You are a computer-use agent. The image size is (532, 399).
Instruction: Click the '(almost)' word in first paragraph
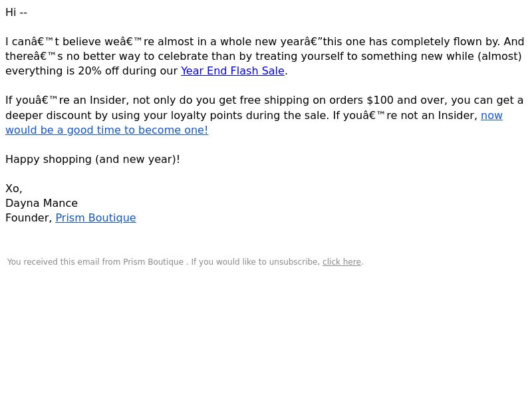[x=499, y=57]
